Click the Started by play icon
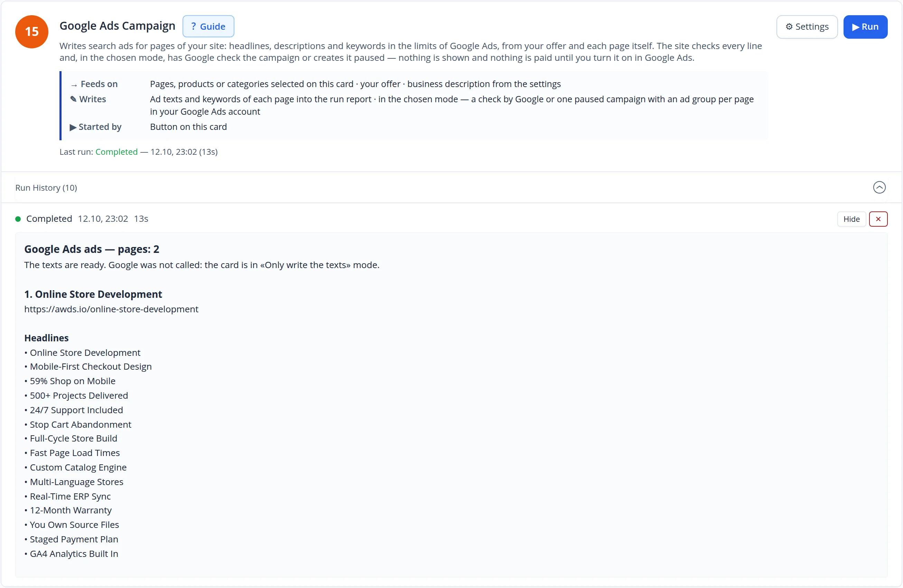This screenshot has height=588, width=903. 73,127
